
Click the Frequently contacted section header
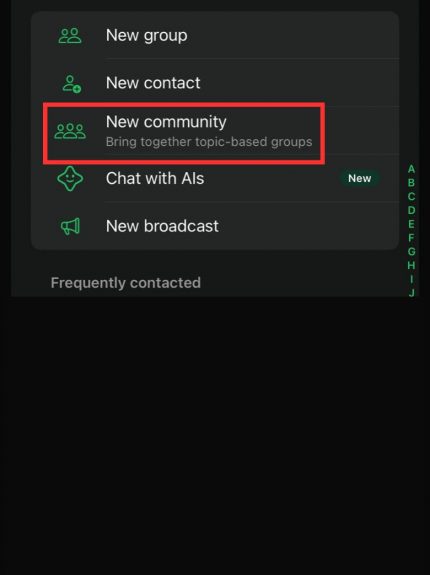(126, 283)
